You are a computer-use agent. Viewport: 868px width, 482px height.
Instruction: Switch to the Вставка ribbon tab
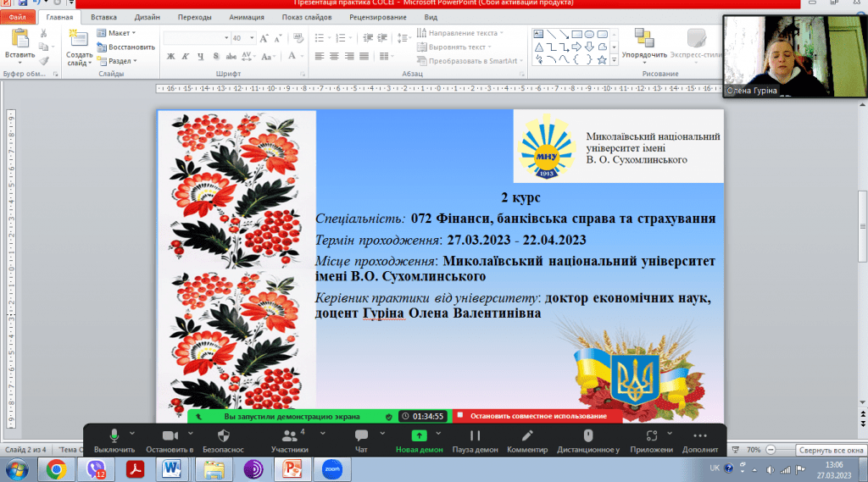point(104,17)
